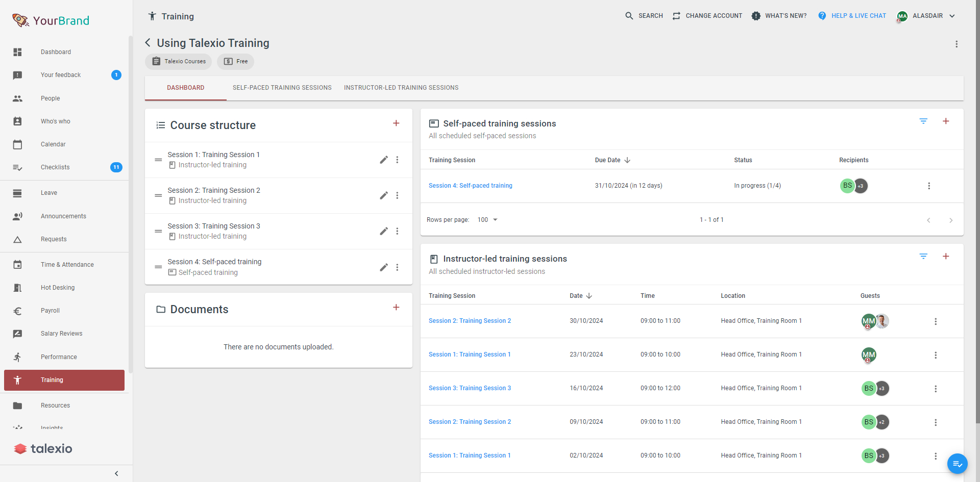Switch to Self-Paced Training Sessions tab

[x=282, y=87]
